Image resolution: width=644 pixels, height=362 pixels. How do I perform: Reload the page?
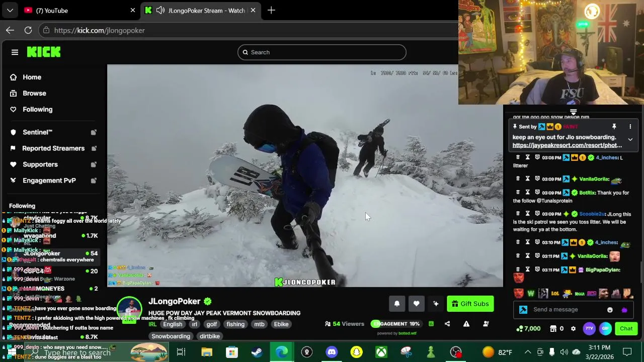28,30
